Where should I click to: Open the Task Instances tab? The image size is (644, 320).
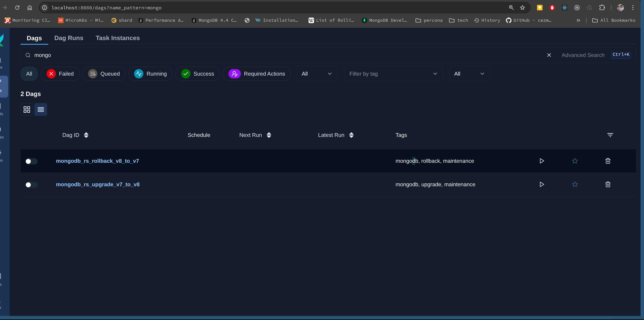pos(118,38)
